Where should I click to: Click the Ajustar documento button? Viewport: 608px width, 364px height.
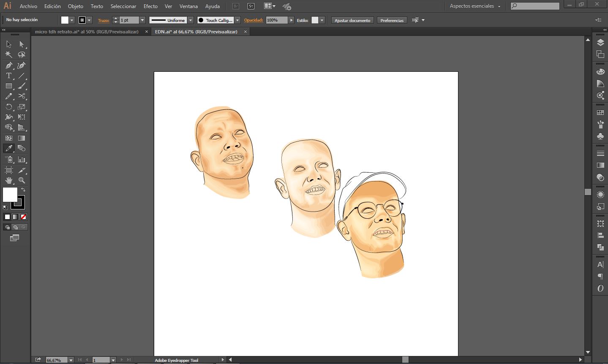pyautogui.click(x=352, y=20)
